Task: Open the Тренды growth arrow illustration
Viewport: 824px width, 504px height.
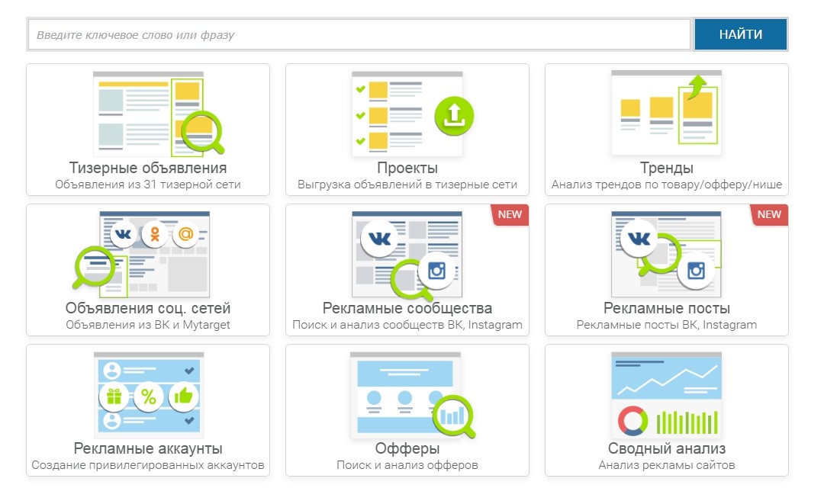Action: pyautogui.click(x=666, y=112)
